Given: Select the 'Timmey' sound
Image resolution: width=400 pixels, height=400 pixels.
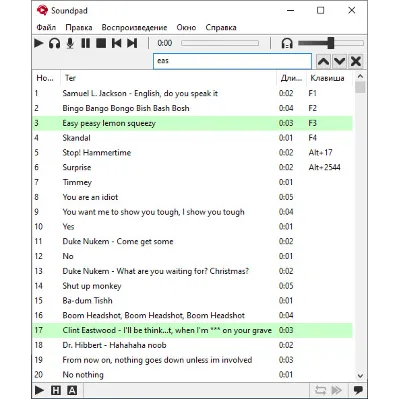Looking at the screenshot, I should (192, 182).
